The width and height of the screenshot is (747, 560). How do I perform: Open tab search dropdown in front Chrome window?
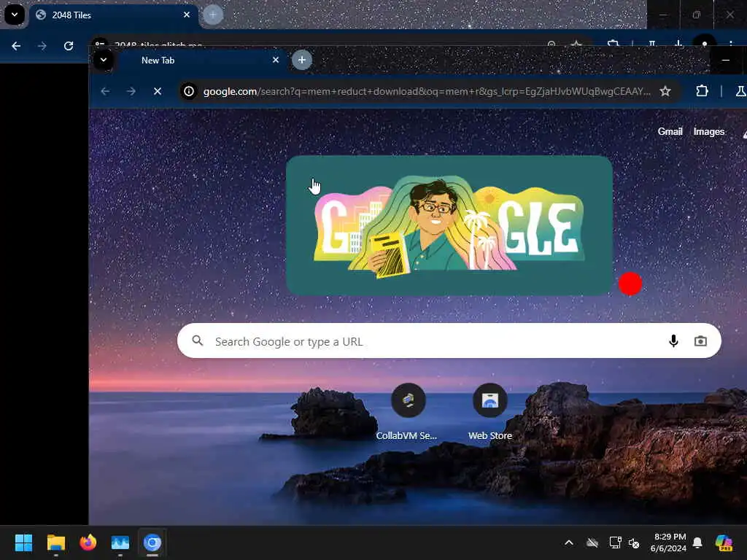point(104,60)
